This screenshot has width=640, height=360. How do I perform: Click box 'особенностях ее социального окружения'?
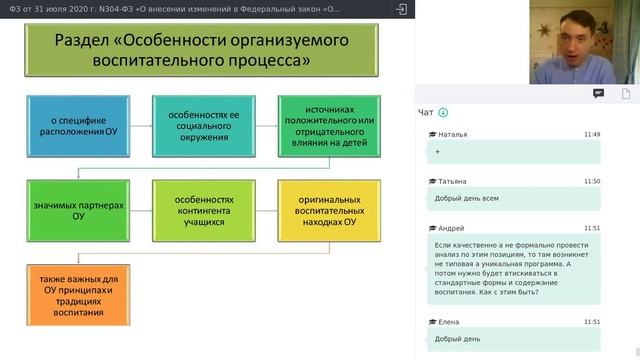pyautogui.click(x=204, y=126)
